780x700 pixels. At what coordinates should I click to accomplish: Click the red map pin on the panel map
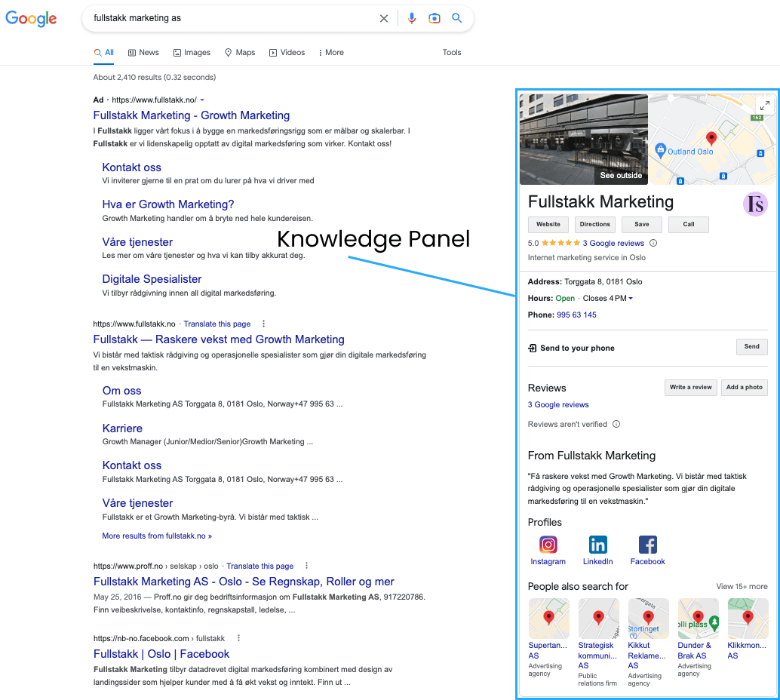point(711,138)
